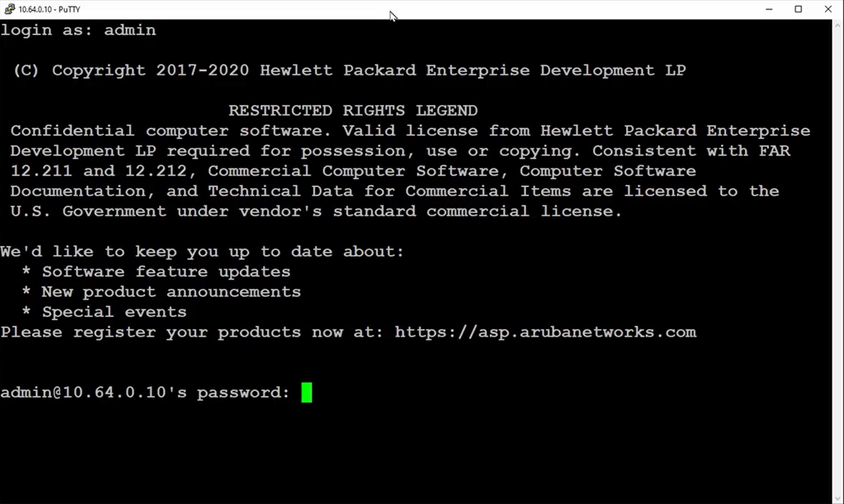Image resolution: width=844 pixels, height=504 pixels.
Task: Click the maximize window control
Action: (799, 9)
